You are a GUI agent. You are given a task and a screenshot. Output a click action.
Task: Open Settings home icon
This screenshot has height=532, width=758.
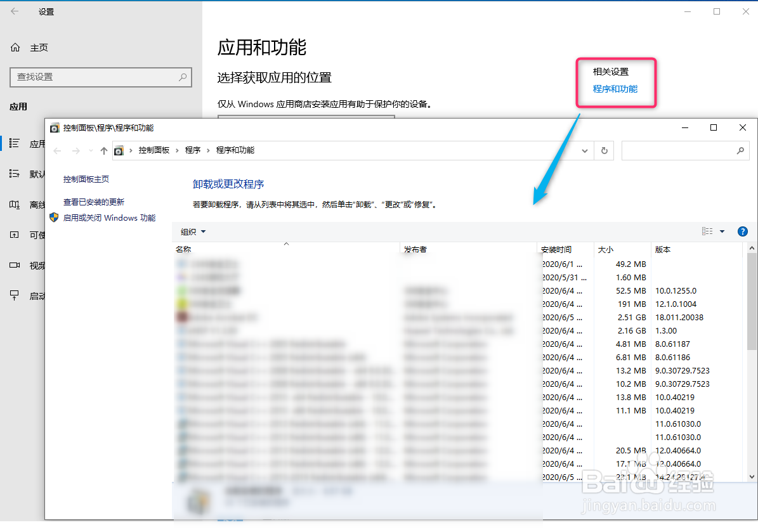pos(15,48)
